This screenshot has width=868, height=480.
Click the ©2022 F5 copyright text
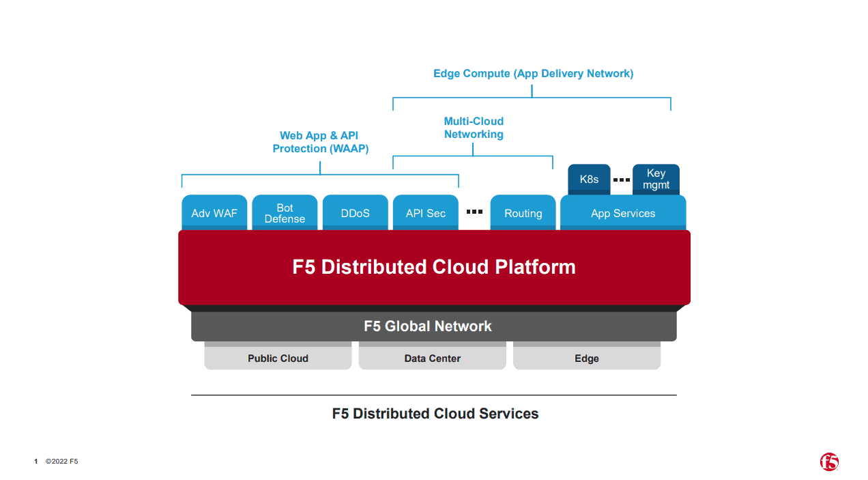pos(61,462)
